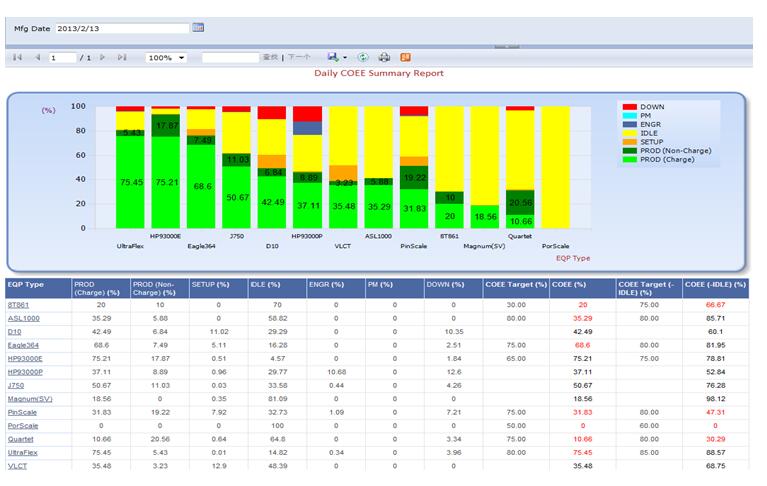767x486 pixels.
Task: Refresh the report
Action: point(363,58)
